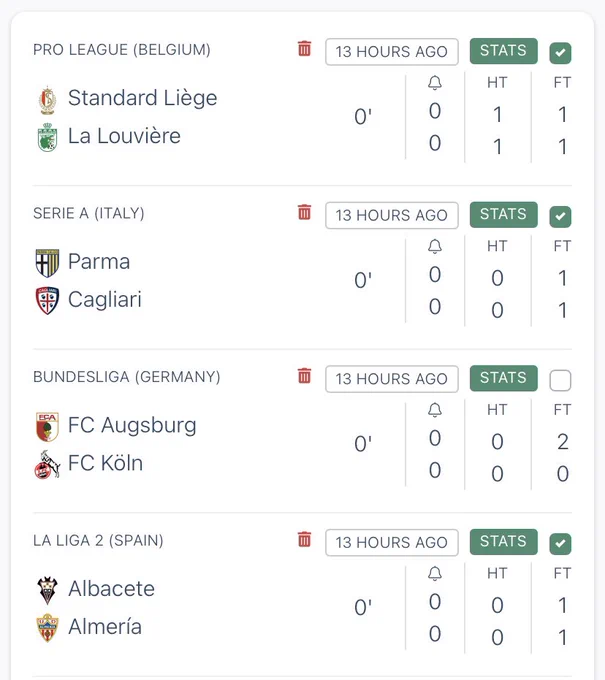Uncheck the Pro League match checkbox
Screen dimensions: 605x680
(560, 53)
